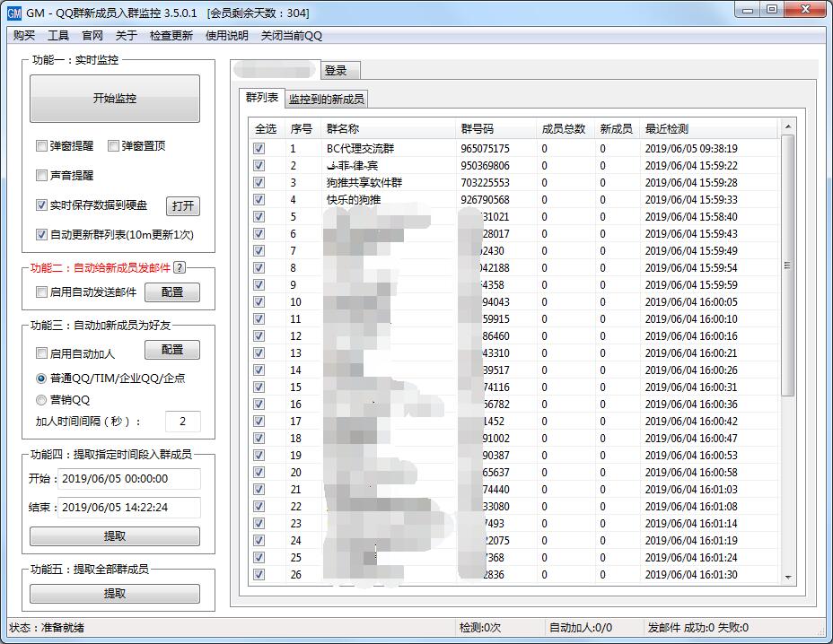
Task: Click group number 703225553
Action: click(485, 183)
